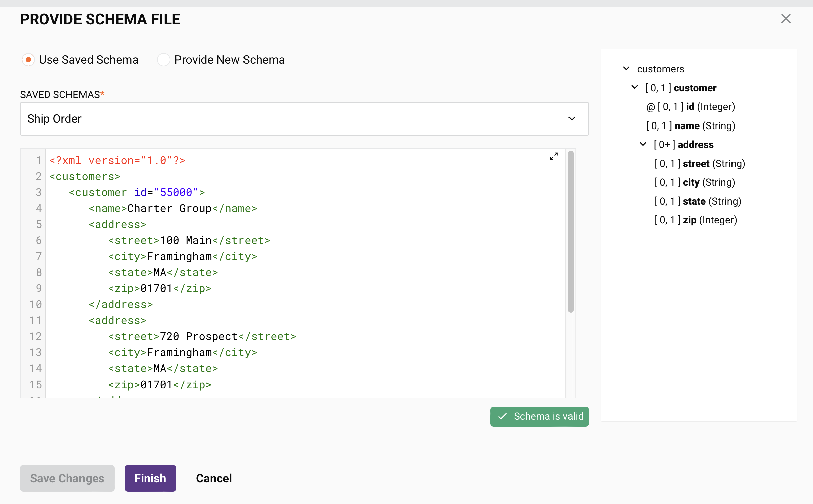The height and width of the screenshot is (504, 813).
Task: Expand the XML editor to fullscreen
Action: pos(554,156)
